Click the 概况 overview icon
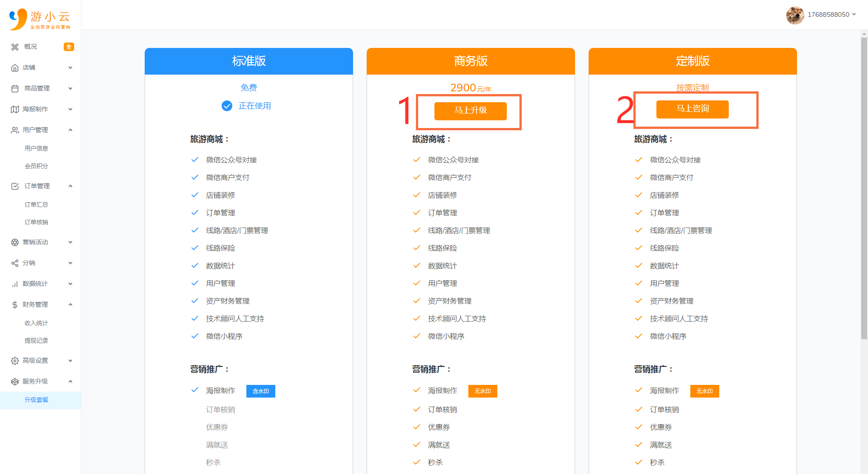Image resolution: width=868 pixels, height=474 pixels. tap(15, 47)
